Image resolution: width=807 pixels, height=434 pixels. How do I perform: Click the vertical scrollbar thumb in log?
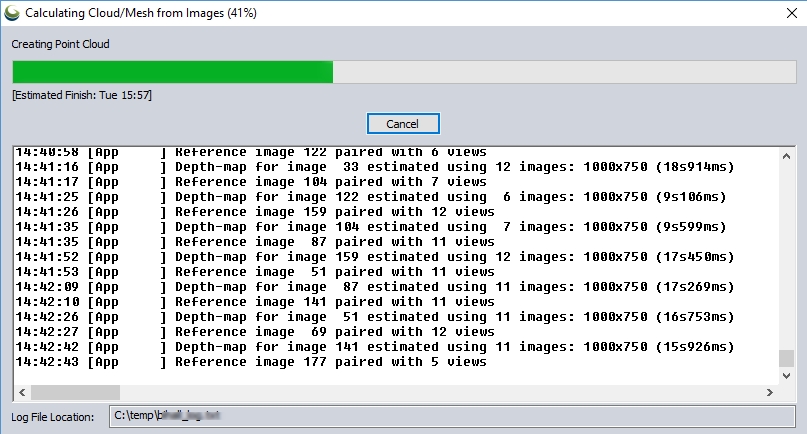[x=786, y=359]
